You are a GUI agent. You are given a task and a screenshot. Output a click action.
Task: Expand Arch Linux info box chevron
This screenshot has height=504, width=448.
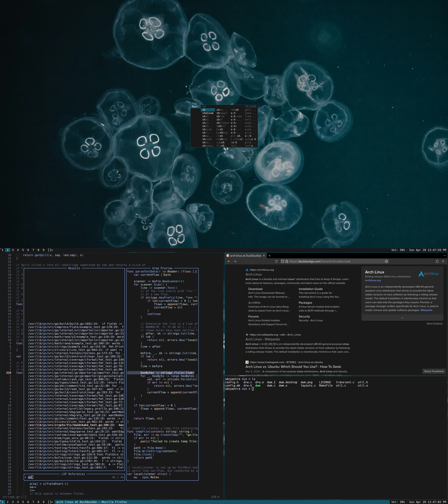coord(402,318)
